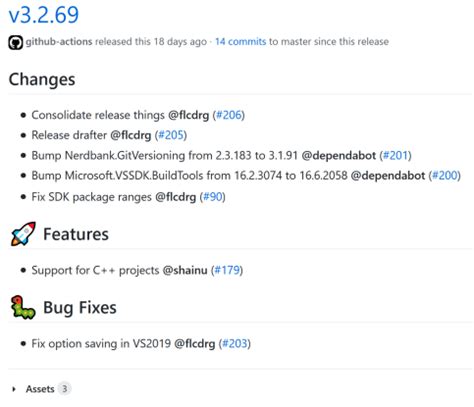Visit @flcdrg mention on Fix option saving line

(195, 343)
